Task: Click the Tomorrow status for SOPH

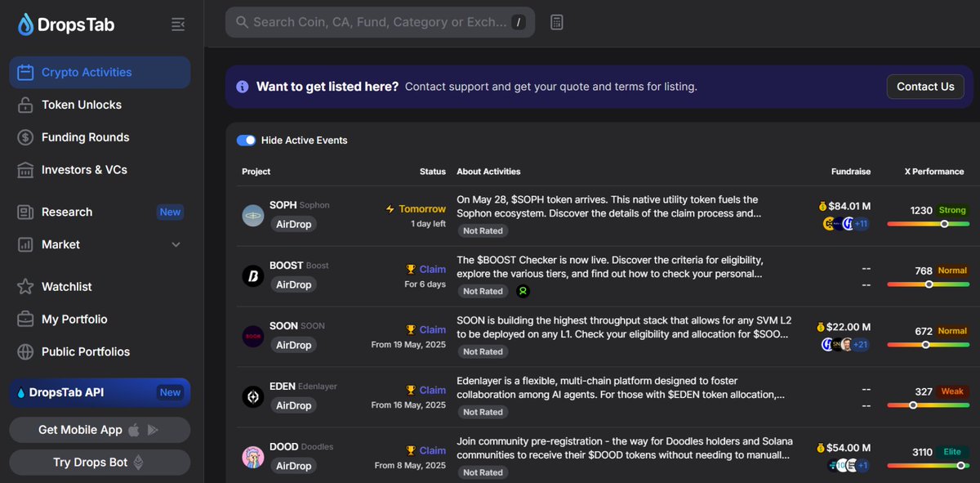Action: 416,208
